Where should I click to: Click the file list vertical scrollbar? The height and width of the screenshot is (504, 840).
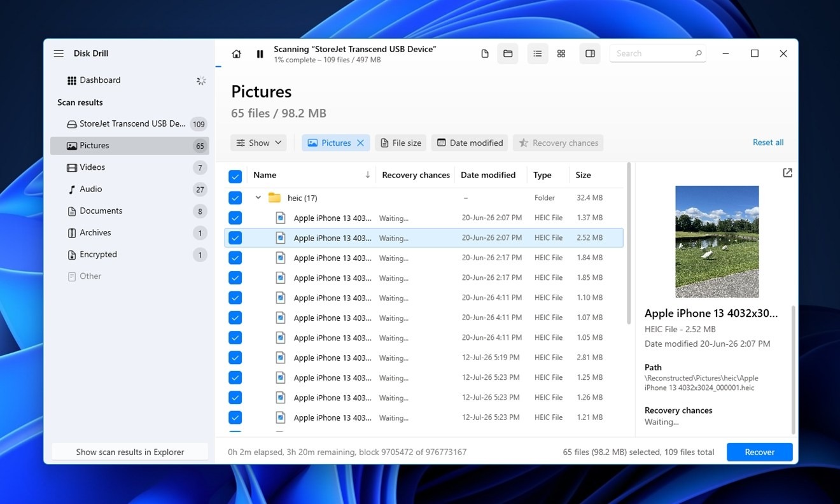click(x=629, y=244)
